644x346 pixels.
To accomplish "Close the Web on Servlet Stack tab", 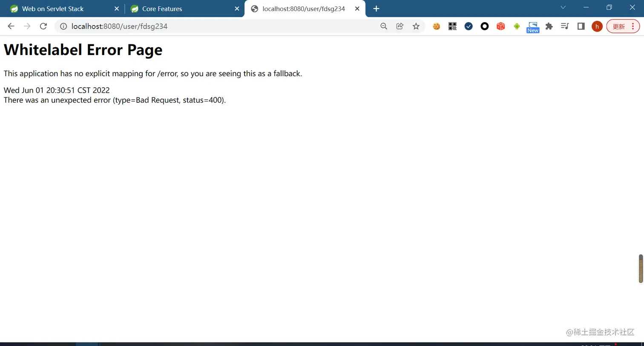I will point(116,9).
